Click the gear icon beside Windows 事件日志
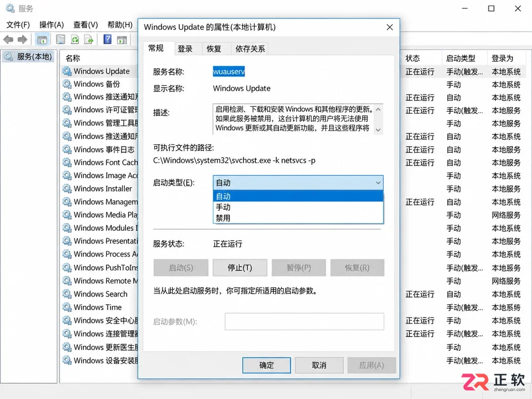The width and height of the screenshot is (532, 399). point(67,150)
